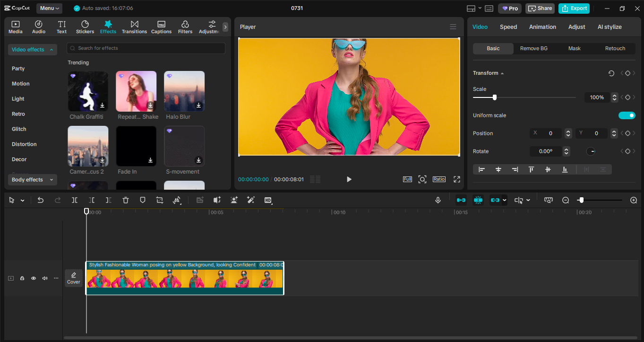Select the Crop tool in the timeline toolbar

[159, 200]
